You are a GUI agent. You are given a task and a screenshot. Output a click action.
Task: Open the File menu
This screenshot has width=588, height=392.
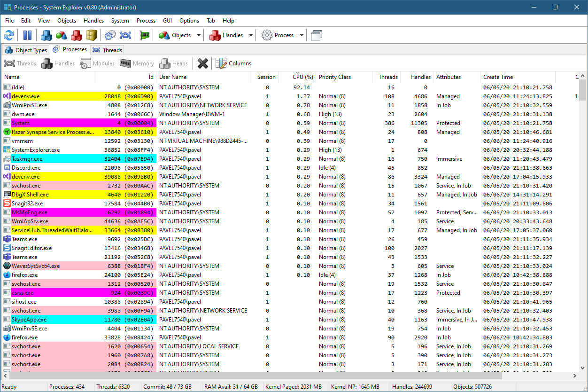[9, 21]
